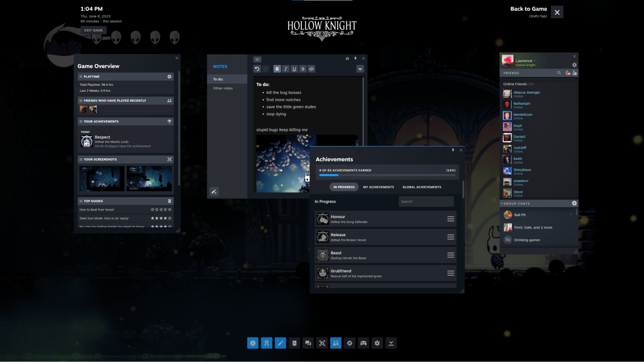This screenshot has width=644, height=362.
Task: Click the pencil/edit icon in Notes panel
Action: 214,191
